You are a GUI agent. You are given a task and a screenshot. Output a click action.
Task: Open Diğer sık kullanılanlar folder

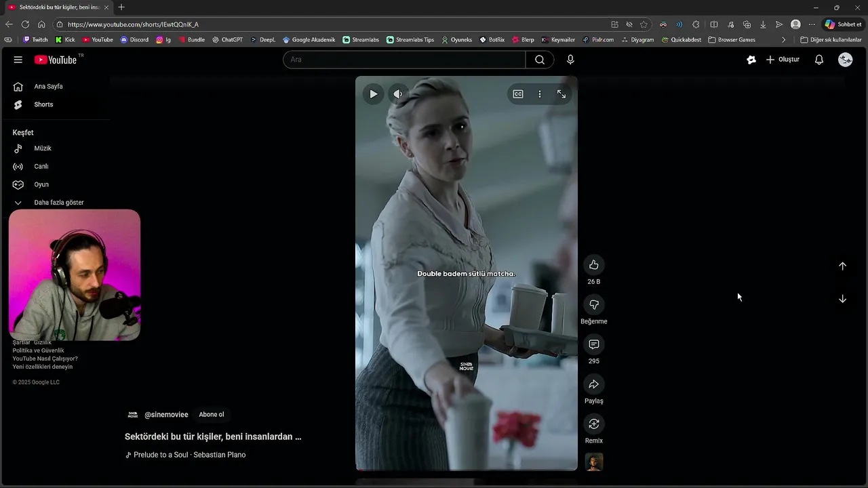point(831,40)
